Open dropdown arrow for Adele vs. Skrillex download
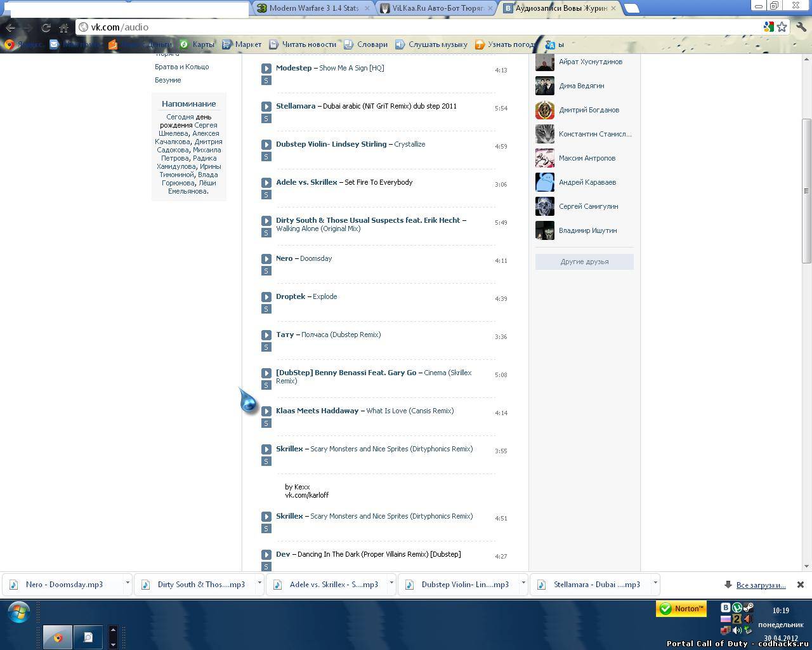This screenshot has width=812, height=650. (x=391, y=583)
